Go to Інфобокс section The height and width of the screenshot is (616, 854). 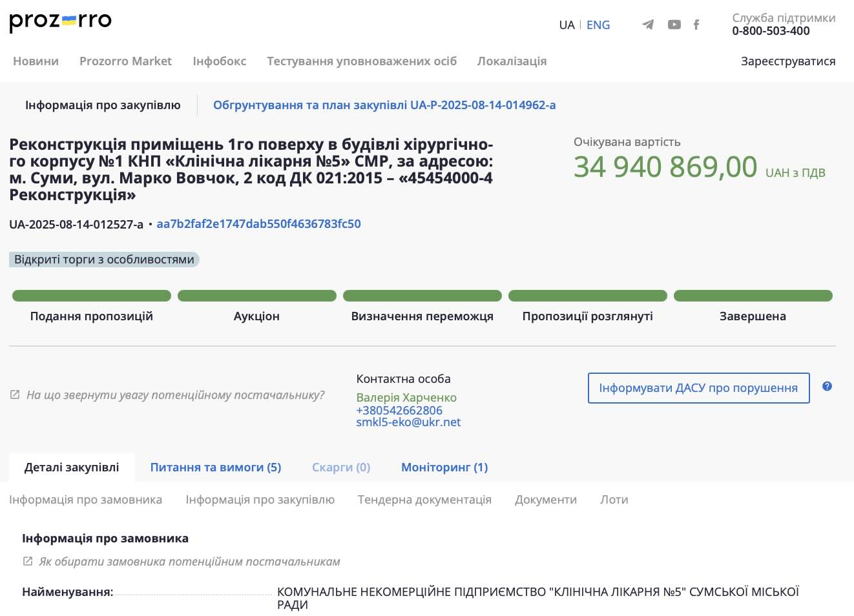(219, 61)
